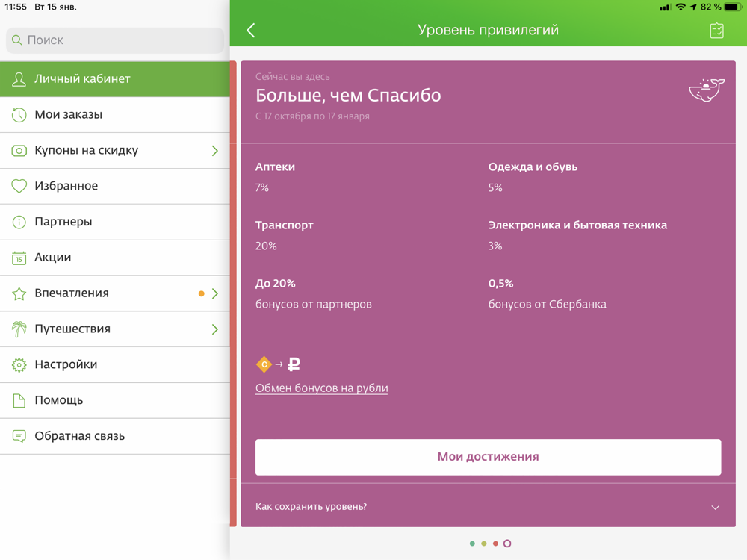The width and height of the screenshot is (747, 560).
Task: Open Личный кабинет menu item
Action: [115, 79]
